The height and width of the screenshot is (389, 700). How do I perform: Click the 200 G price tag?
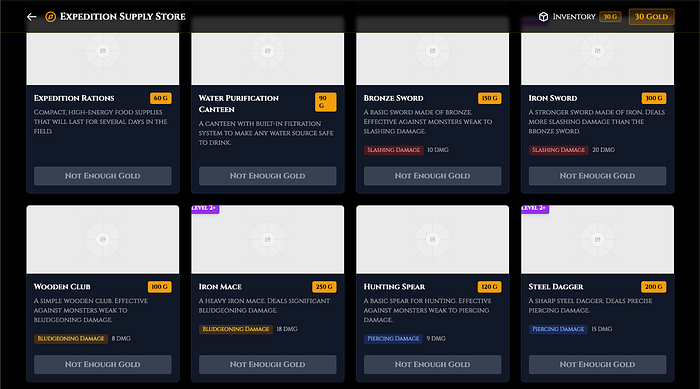pyautogui.click(x=654, y=287)
